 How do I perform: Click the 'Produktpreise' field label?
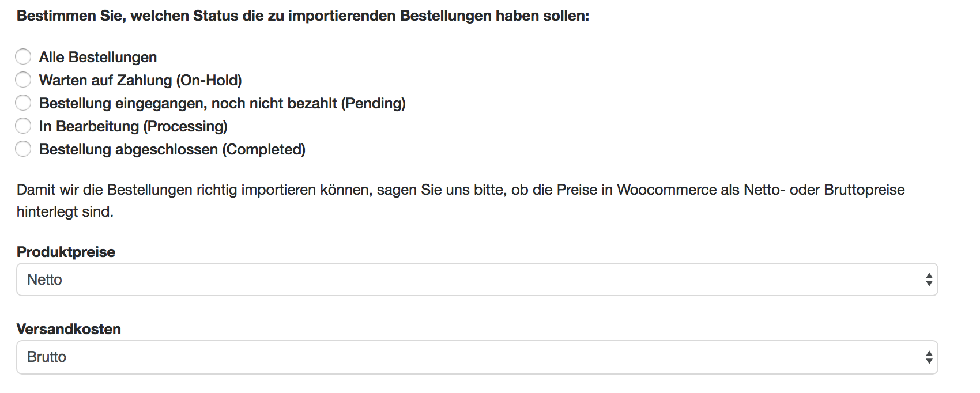coord(66,252)
